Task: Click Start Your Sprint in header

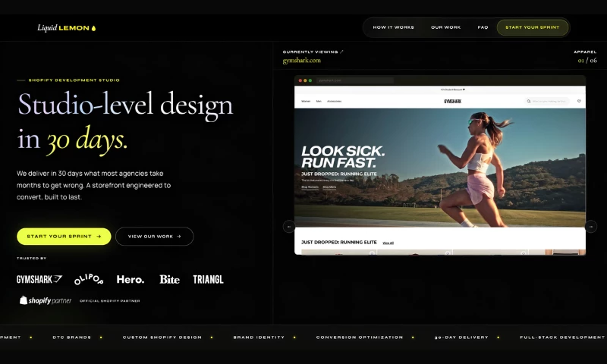Action: point(533,27)
